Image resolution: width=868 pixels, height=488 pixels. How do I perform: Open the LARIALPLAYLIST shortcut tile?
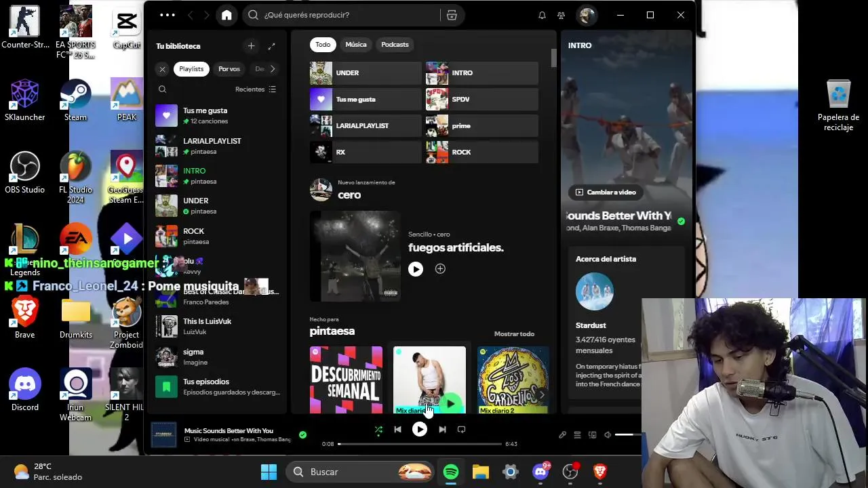click(366, 125)
